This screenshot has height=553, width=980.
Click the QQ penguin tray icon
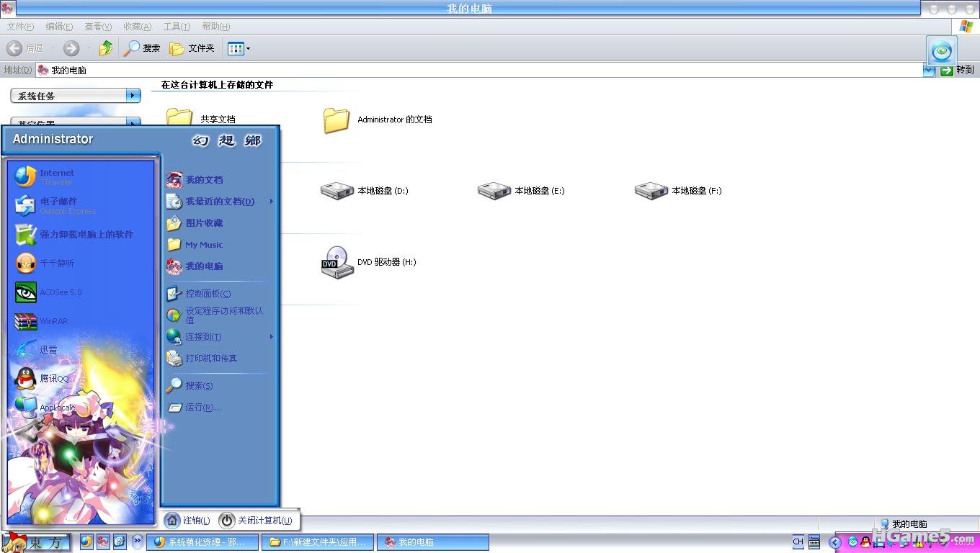tap(865, 542)
